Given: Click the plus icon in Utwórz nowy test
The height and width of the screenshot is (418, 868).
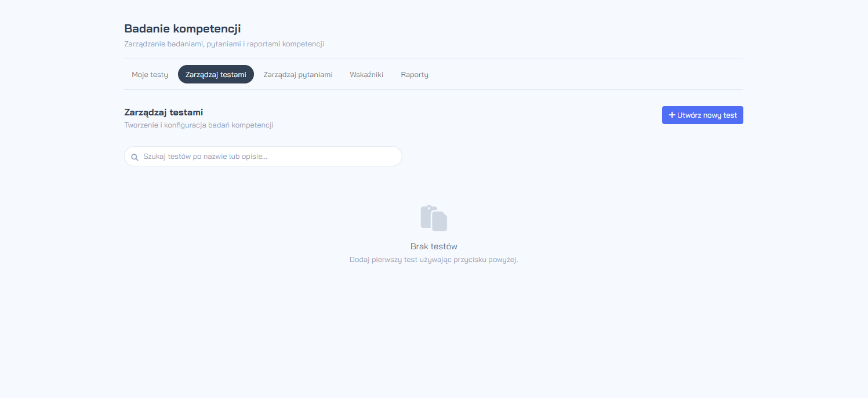Looking at the screenshot, I should click(672, 115).
